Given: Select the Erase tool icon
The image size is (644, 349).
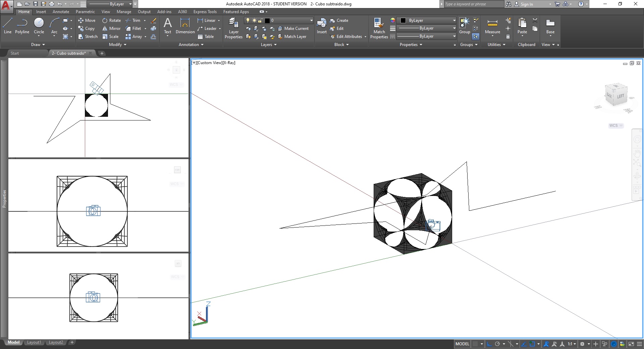Looking at the screenshot, I should (154, 20).
